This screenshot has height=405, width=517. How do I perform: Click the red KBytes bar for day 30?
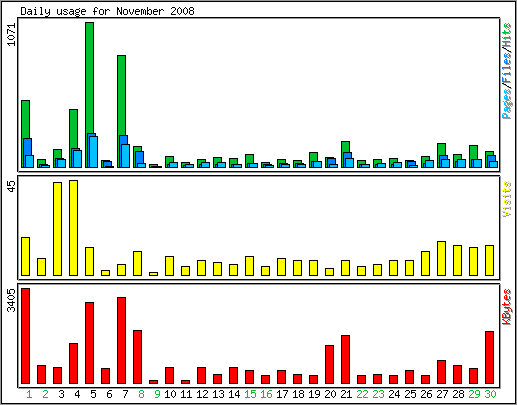489,357
